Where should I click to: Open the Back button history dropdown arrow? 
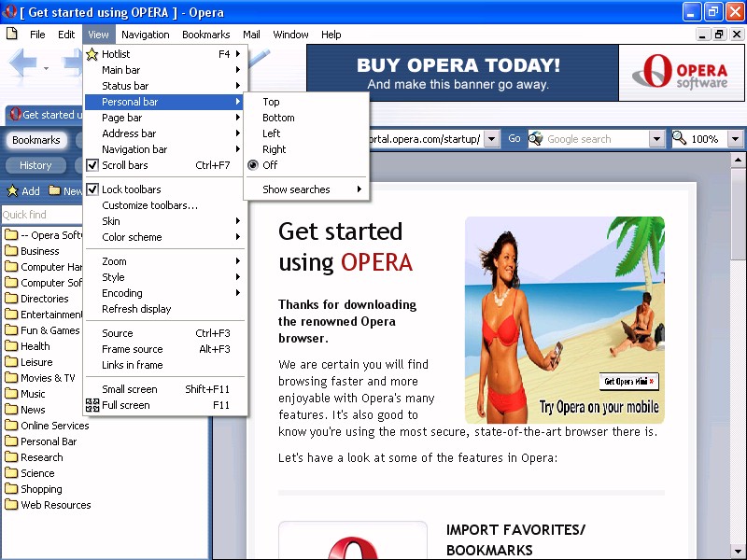tap(46, 68)
